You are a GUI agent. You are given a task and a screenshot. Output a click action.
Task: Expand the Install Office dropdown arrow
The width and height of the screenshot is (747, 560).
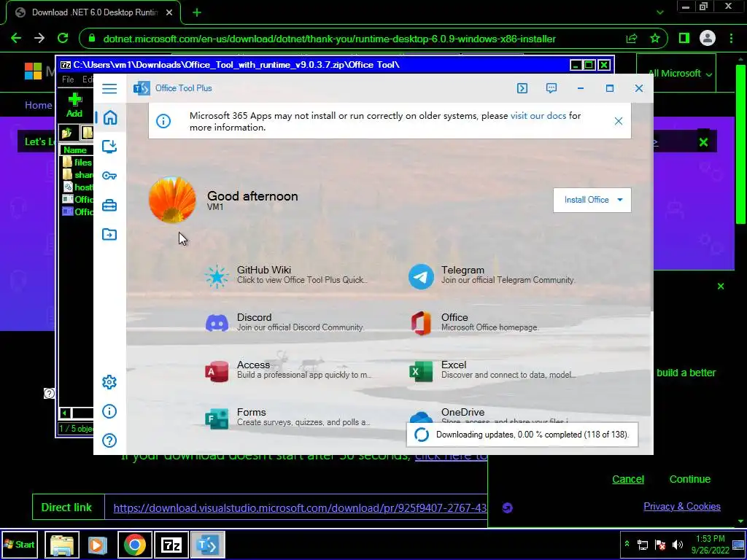tap(620, 200)
